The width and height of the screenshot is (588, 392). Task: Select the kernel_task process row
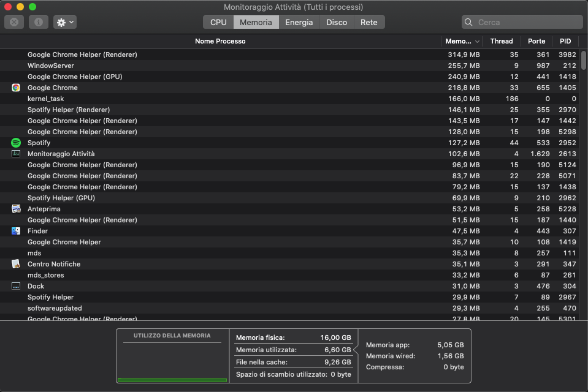(x=289, y=99)
